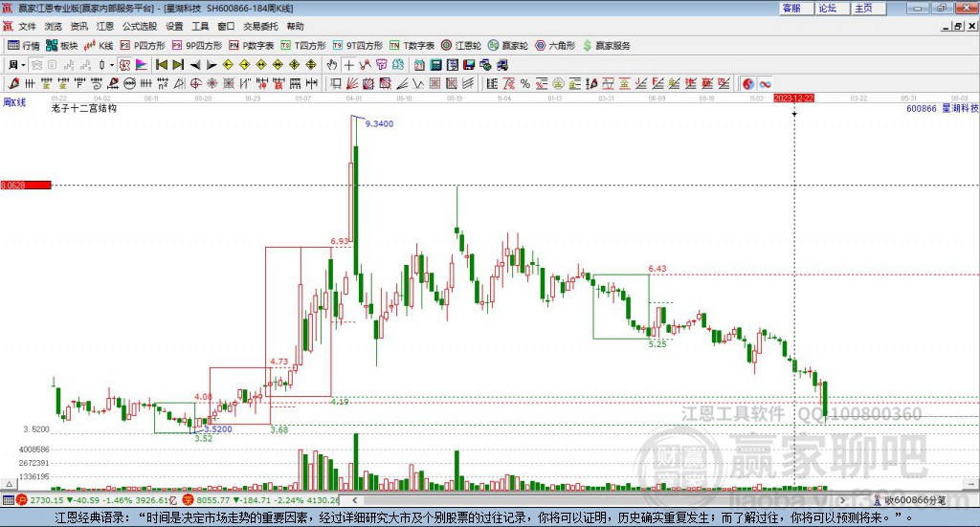This screenshot has height=527, width=980.
Task: Select the percent % tool
Action: 525,83
